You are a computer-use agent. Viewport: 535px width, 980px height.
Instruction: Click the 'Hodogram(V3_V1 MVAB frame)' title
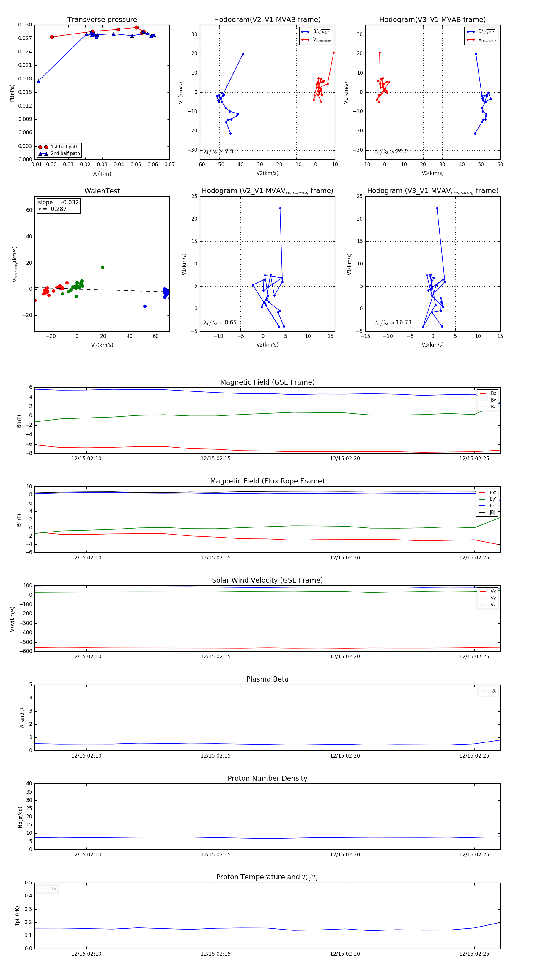(432, 20)
